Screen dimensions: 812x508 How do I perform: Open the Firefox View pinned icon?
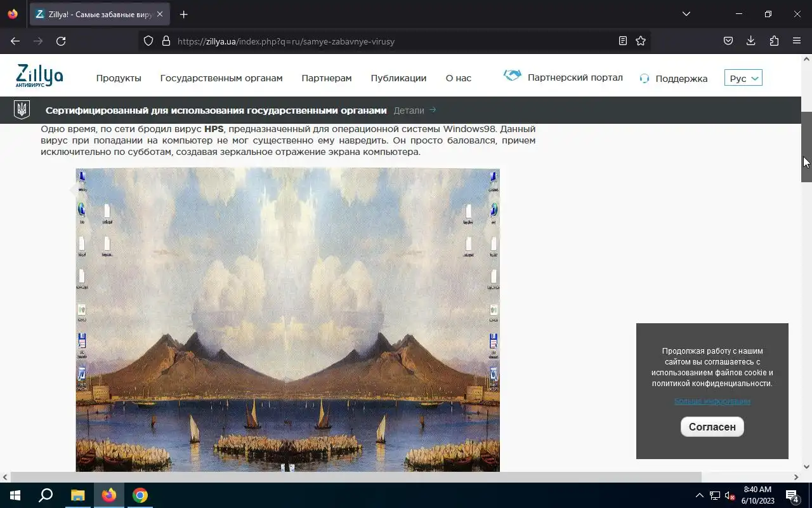point(13,14)
